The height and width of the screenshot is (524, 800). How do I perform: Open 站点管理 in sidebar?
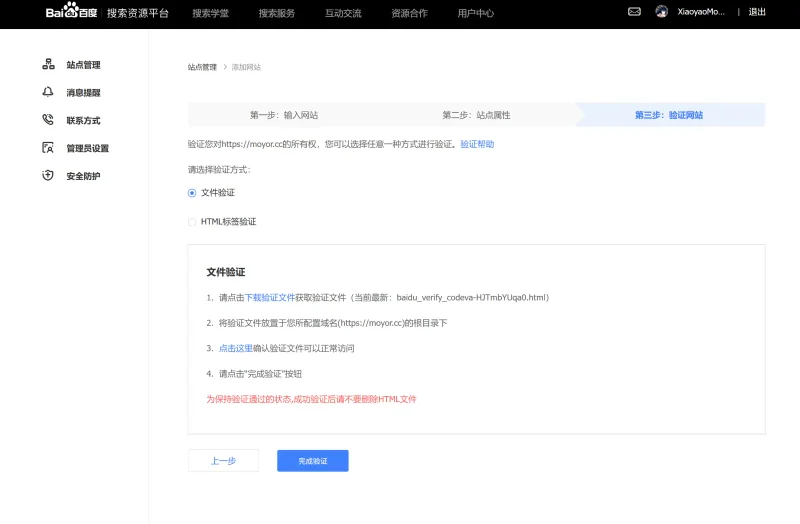pos(83,65)
